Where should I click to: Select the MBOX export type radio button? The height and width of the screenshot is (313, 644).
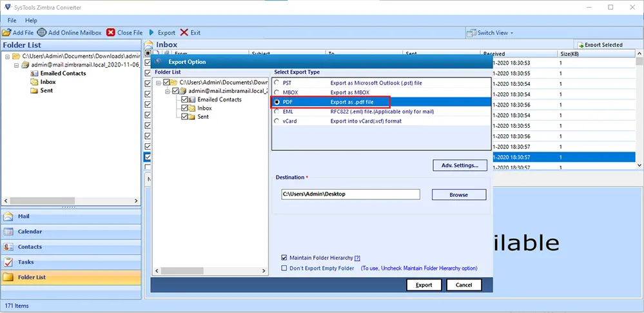[277, 92]
